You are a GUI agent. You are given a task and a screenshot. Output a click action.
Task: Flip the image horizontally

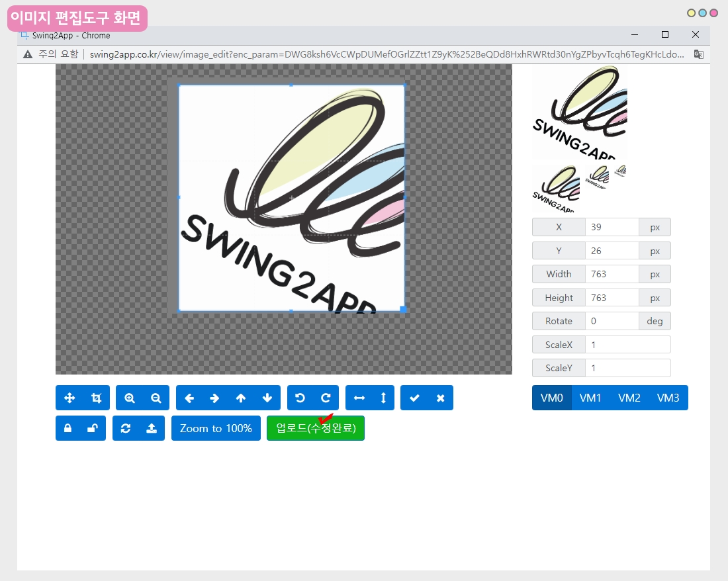point(359,398)
